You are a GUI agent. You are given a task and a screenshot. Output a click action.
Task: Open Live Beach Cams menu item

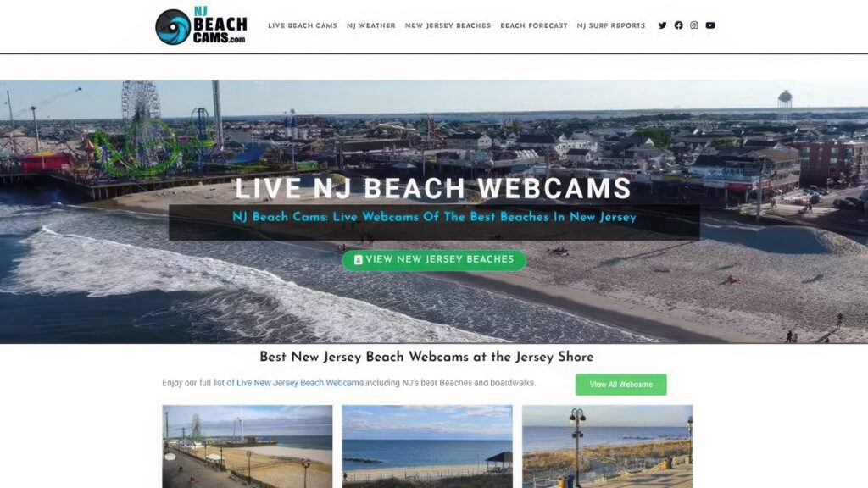[303, 25]
